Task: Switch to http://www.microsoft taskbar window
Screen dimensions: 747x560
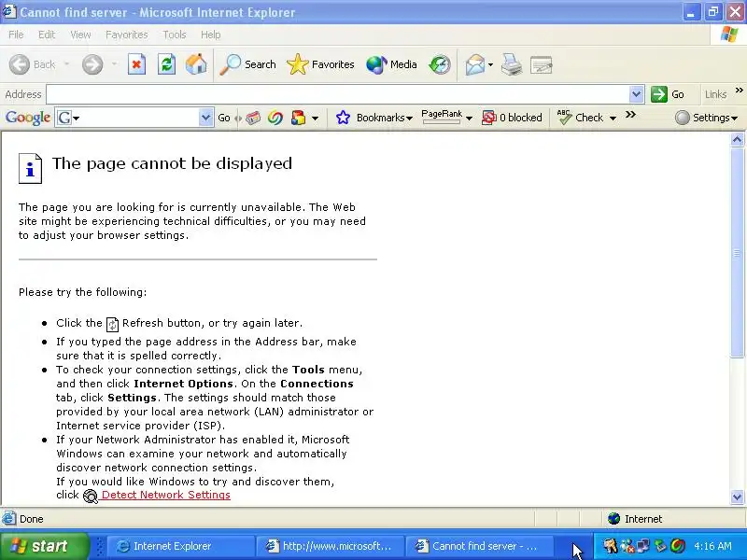Action: [x=330, y=546]
